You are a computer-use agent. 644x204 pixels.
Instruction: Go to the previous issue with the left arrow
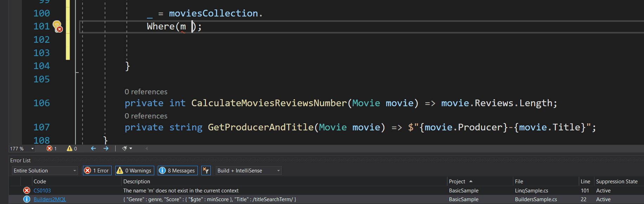click(x=93, y=149)
